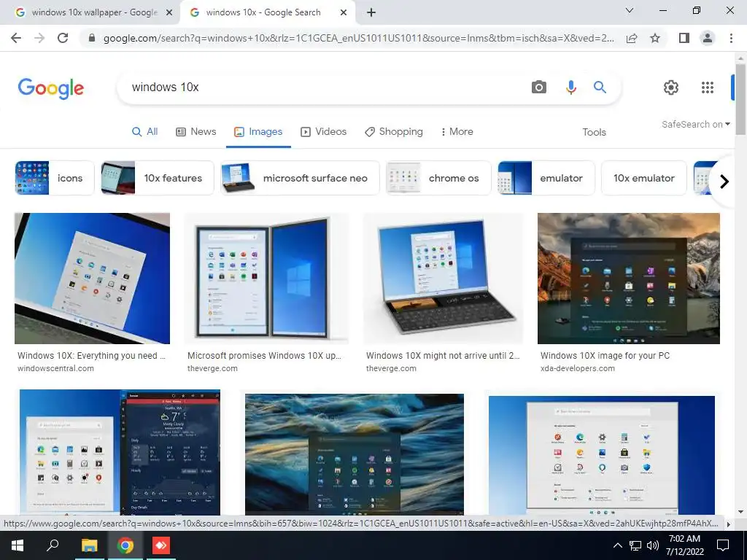Open the volume tray icon

point(653,545)
